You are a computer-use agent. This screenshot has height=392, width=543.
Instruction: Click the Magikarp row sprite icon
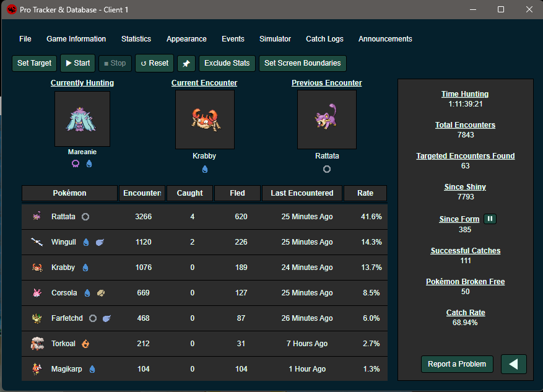[x=37, y=369]
